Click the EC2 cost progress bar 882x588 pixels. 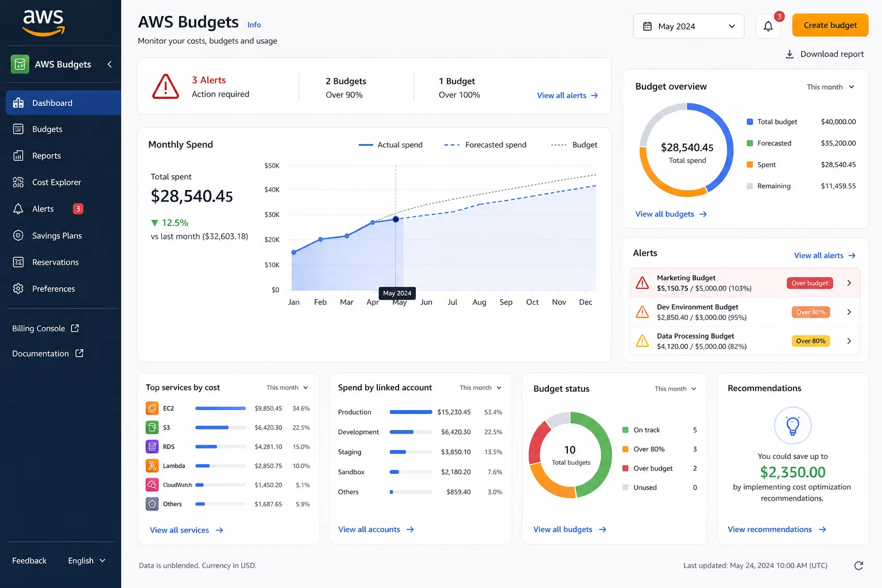coord(220,408)
